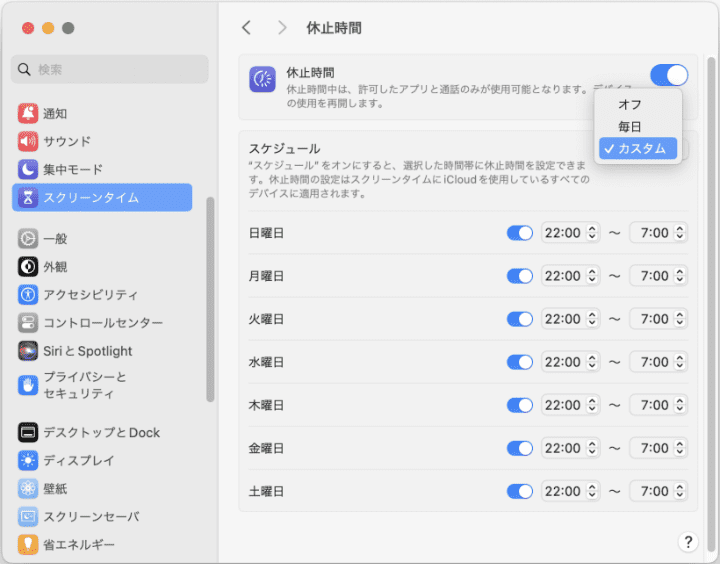
Task: Disable the 日曜日 schedule toggle
Action: click(520, 233)
